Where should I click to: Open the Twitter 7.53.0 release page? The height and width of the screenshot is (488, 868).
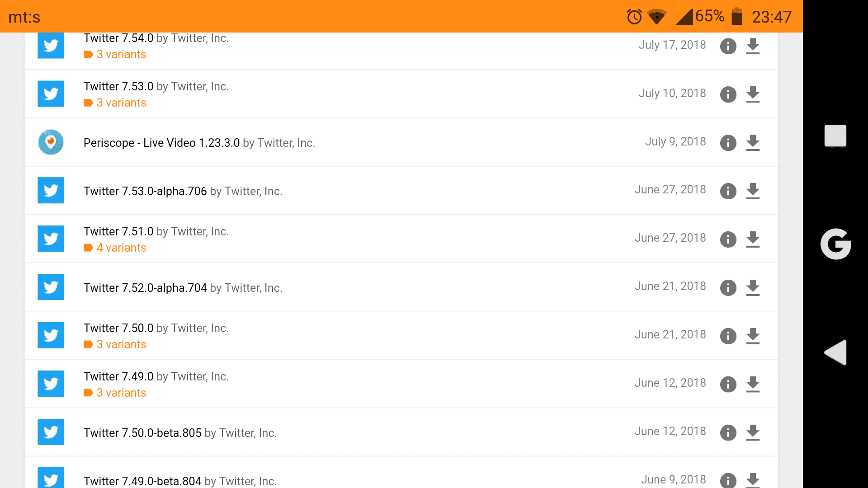[118, 86]
